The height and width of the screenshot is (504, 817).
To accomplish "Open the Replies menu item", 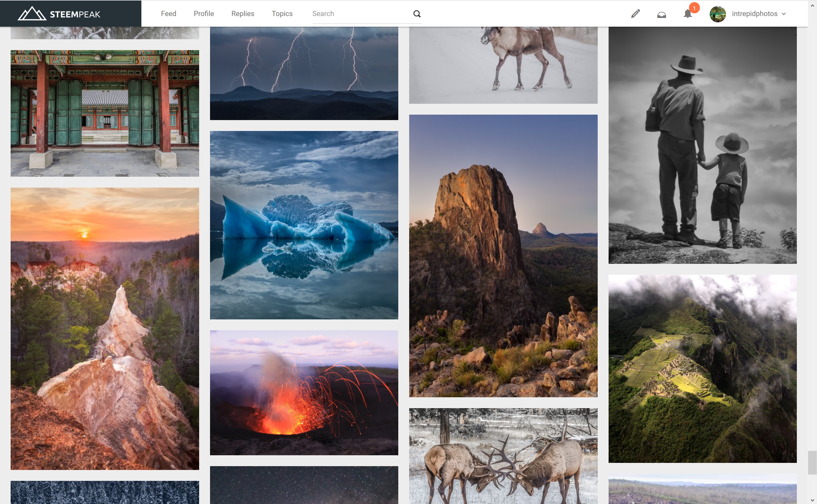I will click(x=243, y=14).
